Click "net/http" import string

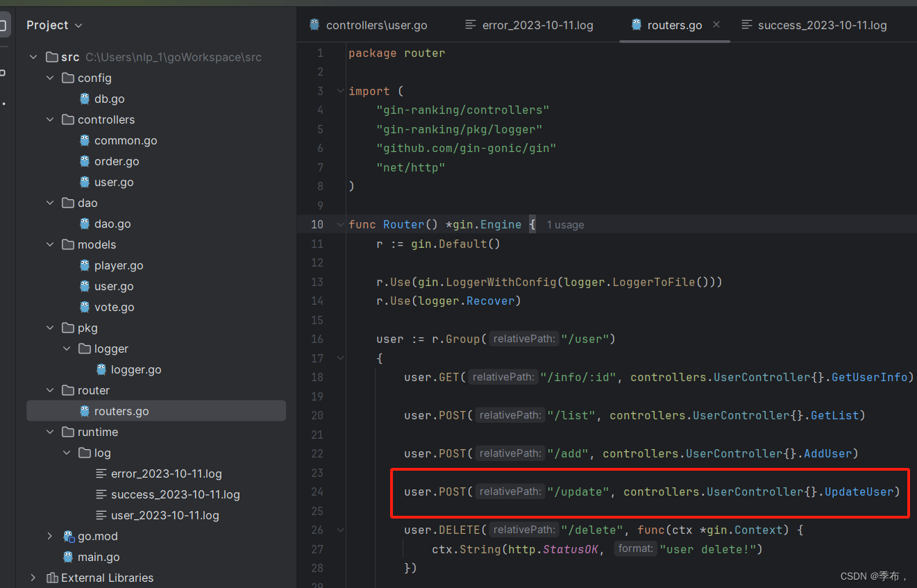point(411,167)
